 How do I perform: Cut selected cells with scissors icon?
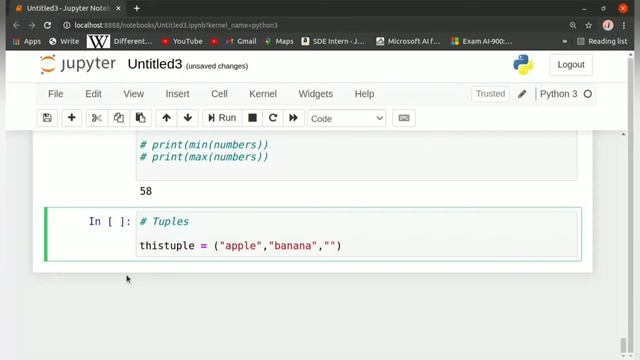(97, 118)
